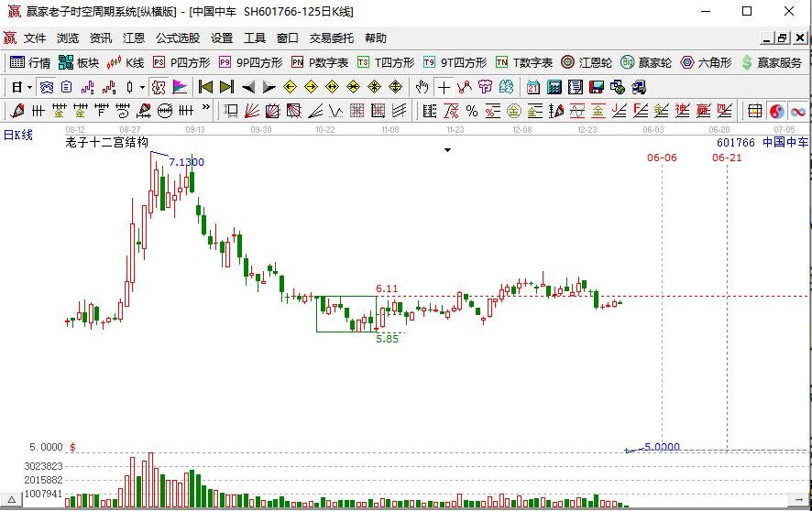Image resolution: width=812 pixels, height=511 pixels.
Task: Switch to the K线 chart view
Action: click(126, 62)
